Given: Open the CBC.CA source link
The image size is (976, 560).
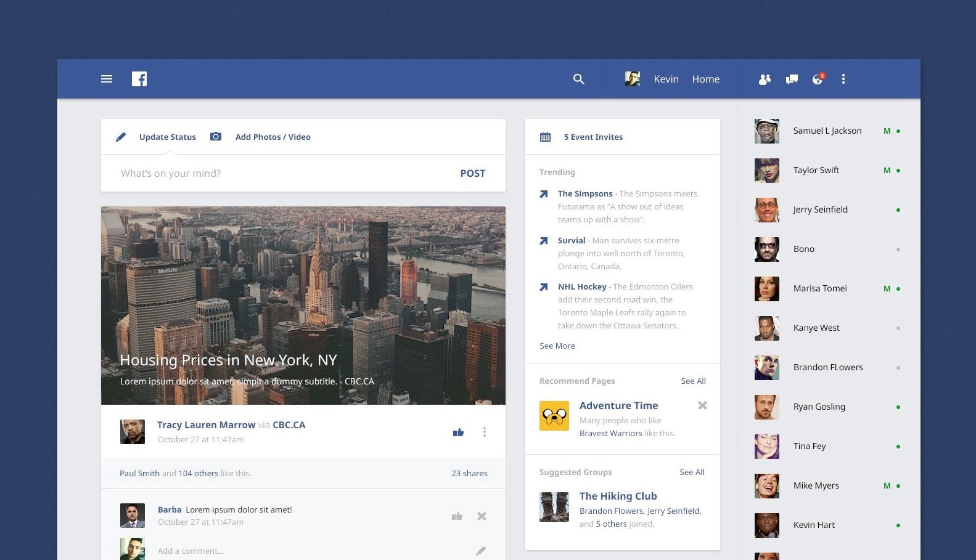Looking at the screenshot, I should pos(289,424).
